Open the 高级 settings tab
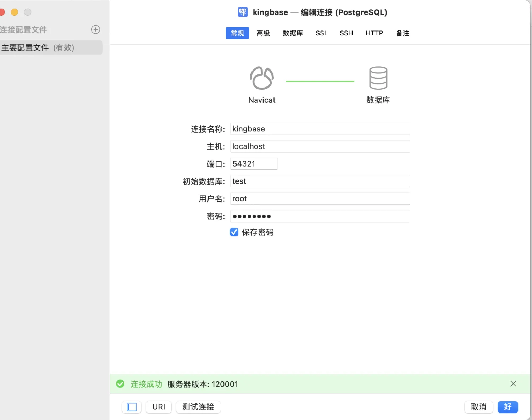 (x=263, y=33)
